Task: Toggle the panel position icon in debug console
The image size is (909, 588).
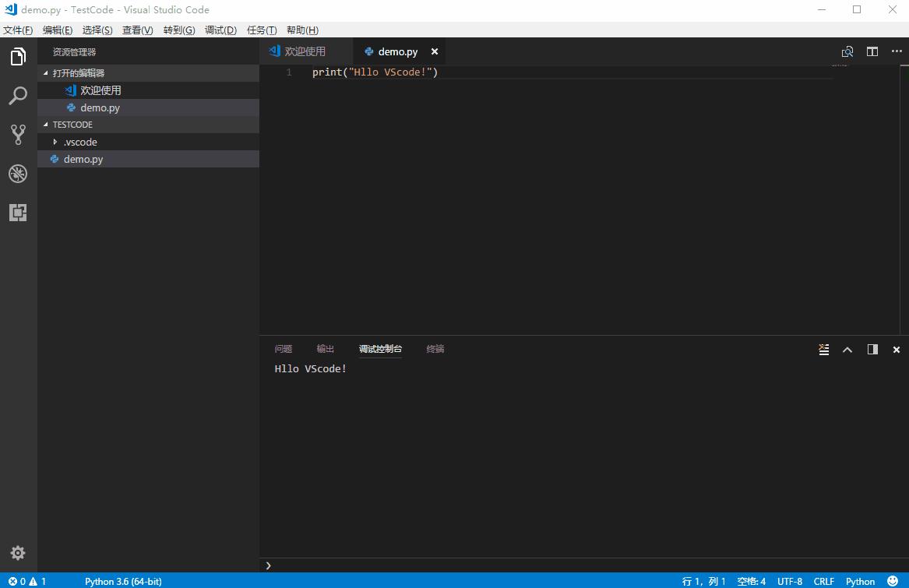Action: pos(872,350)
